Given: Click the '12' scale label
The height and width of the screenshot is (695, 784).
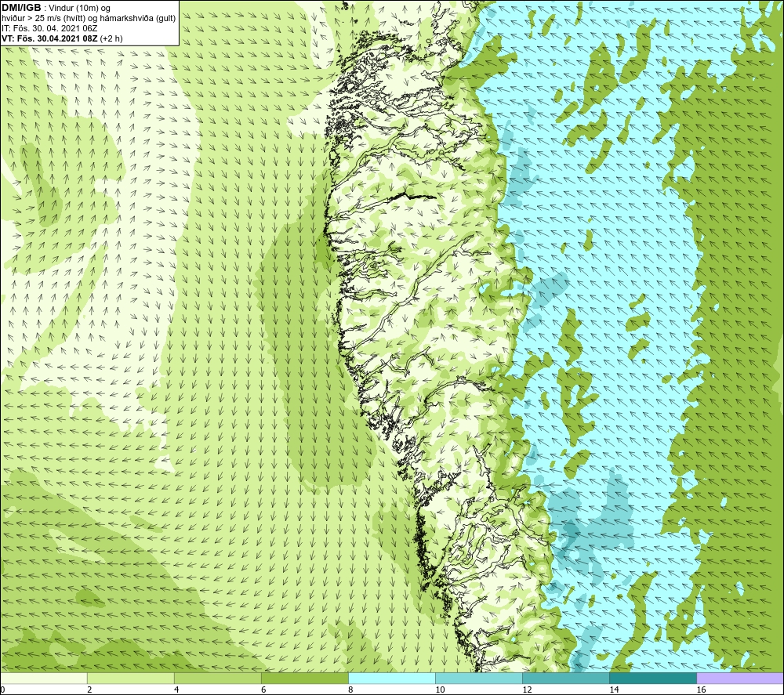Looking at the screenshot, I should point(527,690).
